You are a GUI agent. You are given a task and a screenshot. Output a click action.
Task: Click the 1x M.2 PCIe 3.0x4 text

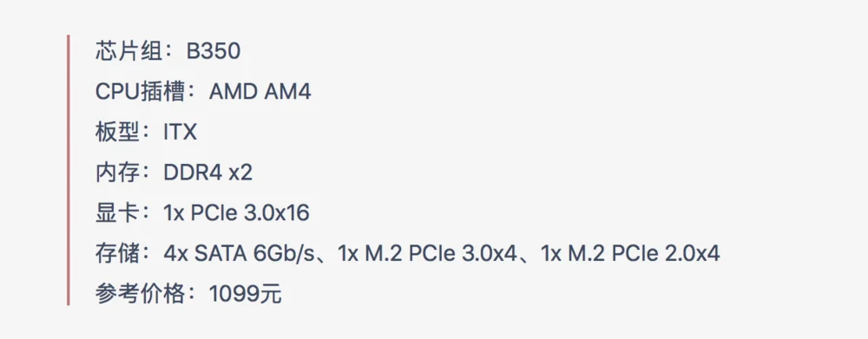427,254
